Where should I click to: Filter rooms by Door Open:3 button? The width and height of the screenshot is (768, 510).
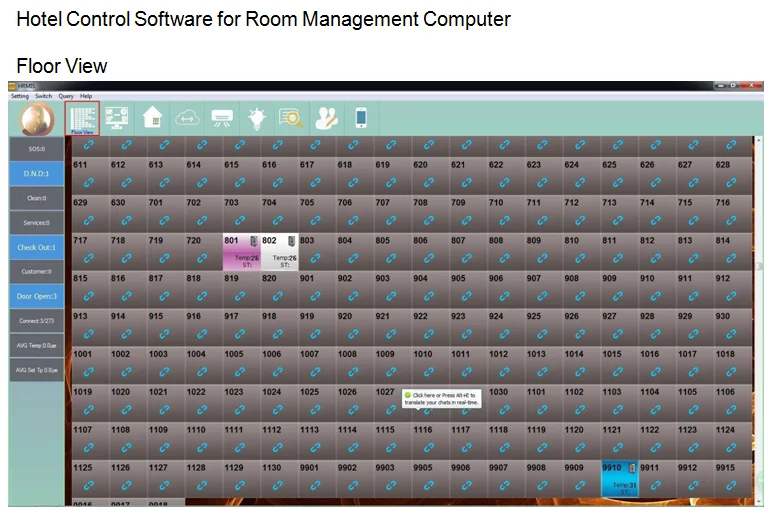tap(37, 296)
